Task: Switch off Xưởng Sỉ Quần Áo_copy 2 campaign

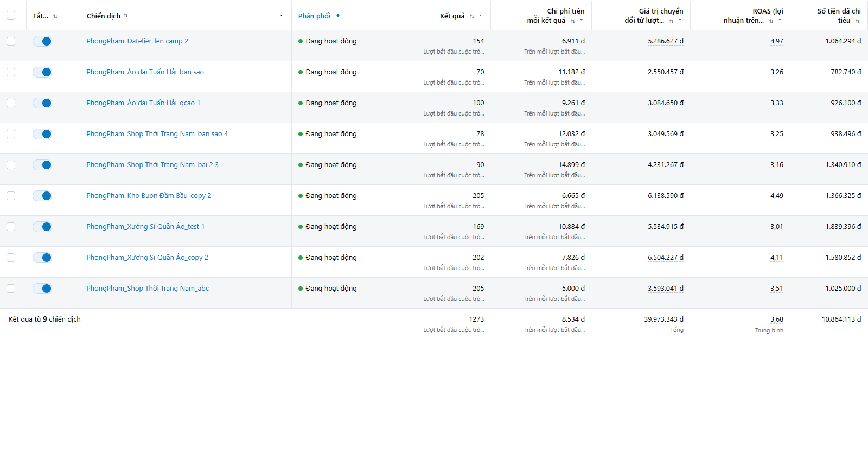Action: click(42, 258)
